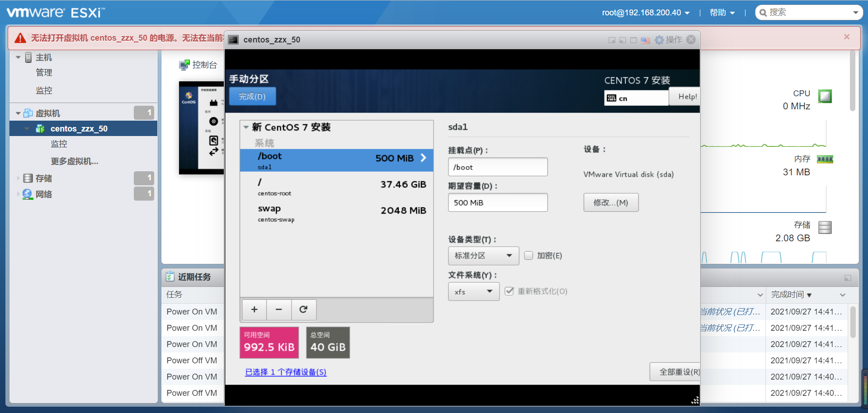Screen dimensions: 868x413
Task: Toggle the 重新格式化(O) reformat checkbox
Action: tap(509, 291)
